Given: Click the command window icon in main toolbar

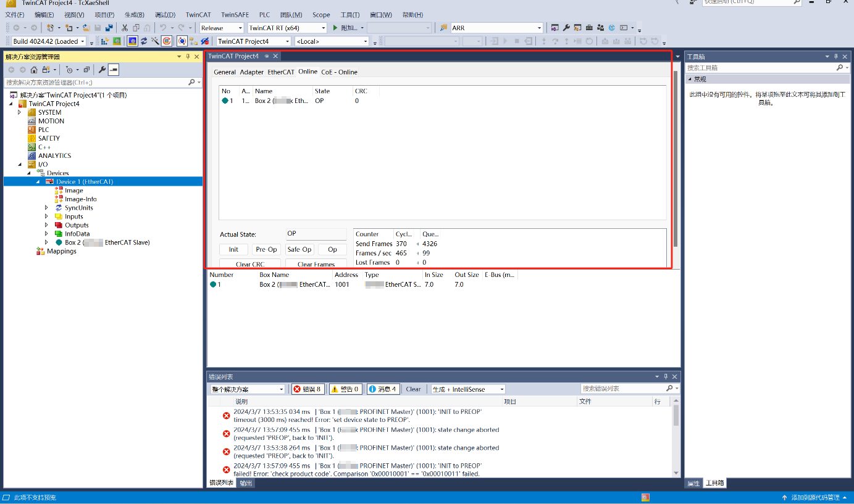Looking at the screenshot, I should click(624, 28).
